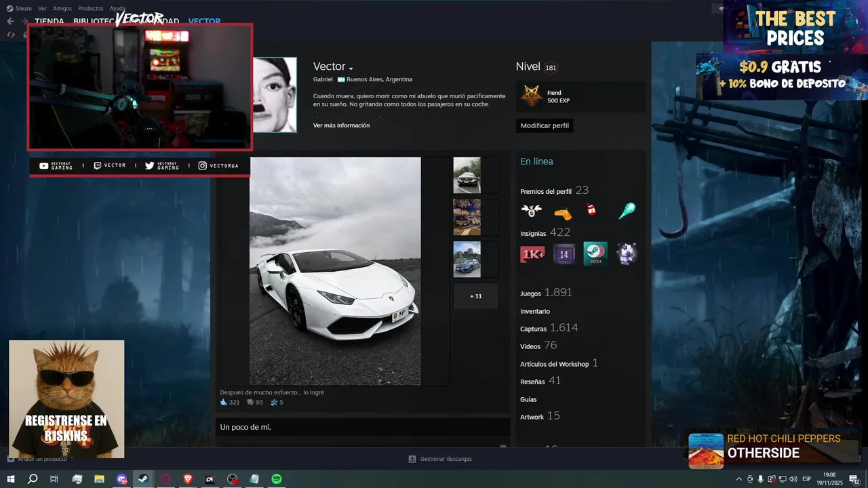Go back with the back arrow
The width and height of the screenshot is (868, 488).
(10, 21)
